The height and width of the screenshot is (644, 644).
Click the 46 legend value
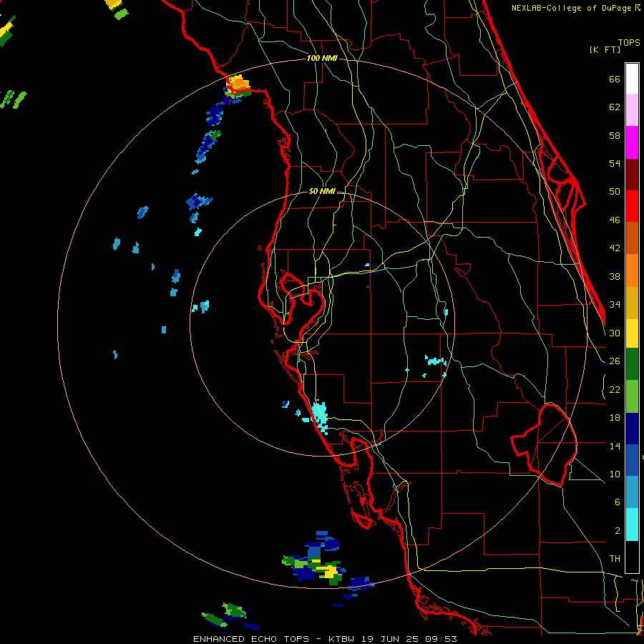pyautogui.click(x=615, y=220)
